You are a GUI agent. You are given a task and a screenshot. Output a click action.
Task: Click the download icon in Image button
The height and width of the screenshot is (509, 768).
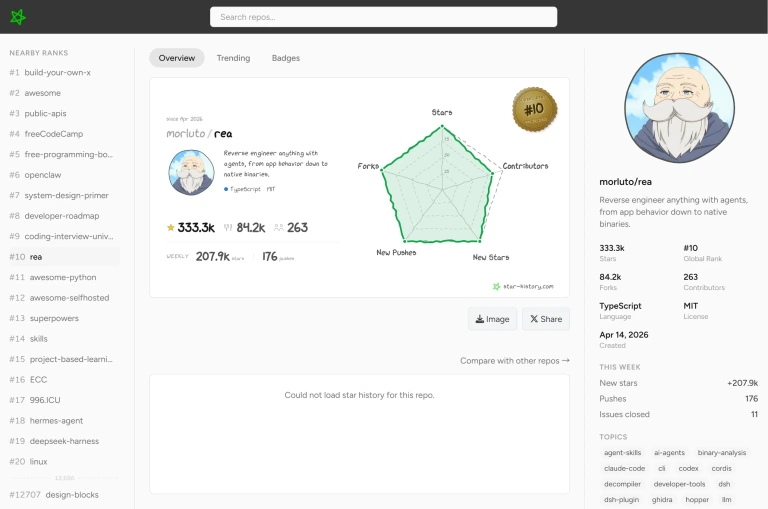[x=480, y=319]
